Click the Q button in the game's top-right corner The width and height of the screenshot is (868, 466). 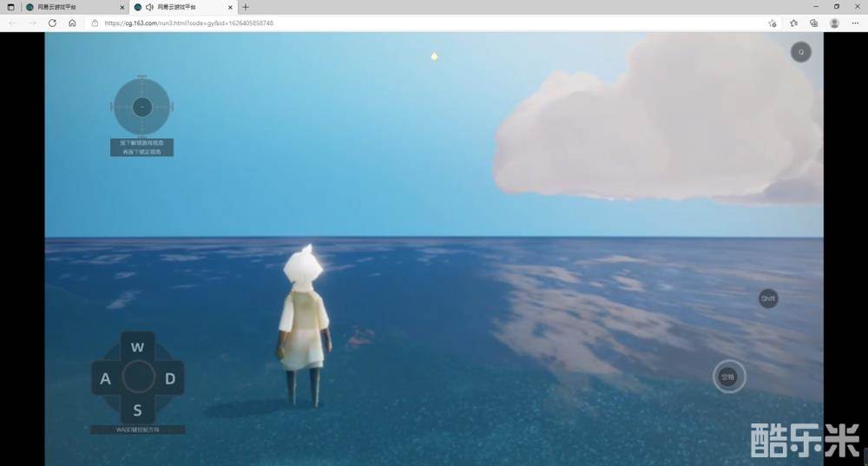click(x=800, y=52)
